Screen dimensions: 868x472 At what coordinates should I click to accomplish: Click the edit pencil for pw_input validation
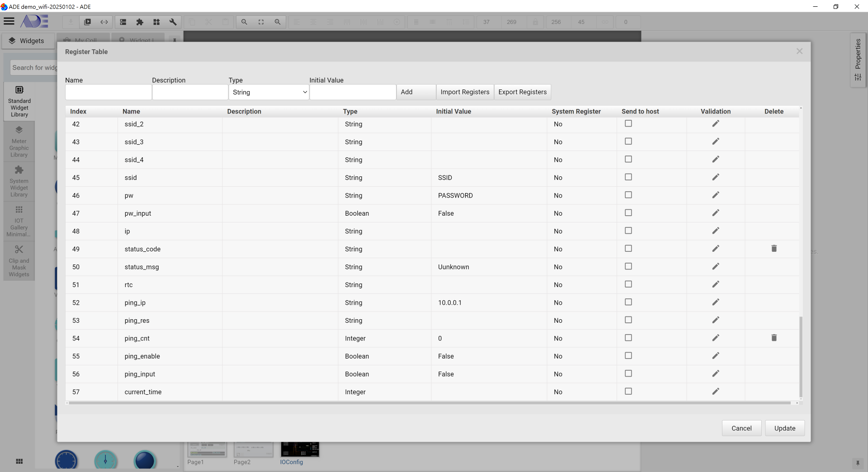(715, 213)
